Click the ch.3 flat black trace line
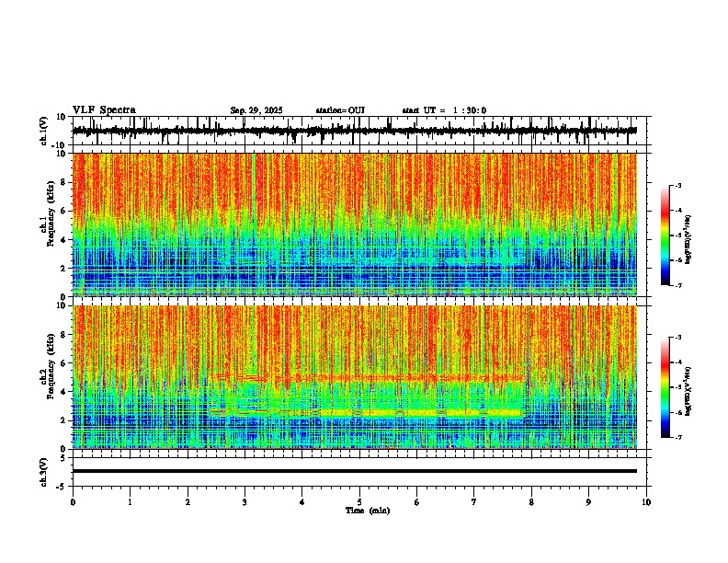 click(355, 471)
